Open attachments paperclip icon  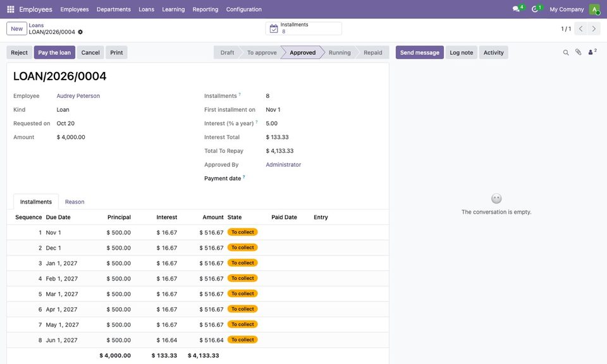(x=578, y=52)
